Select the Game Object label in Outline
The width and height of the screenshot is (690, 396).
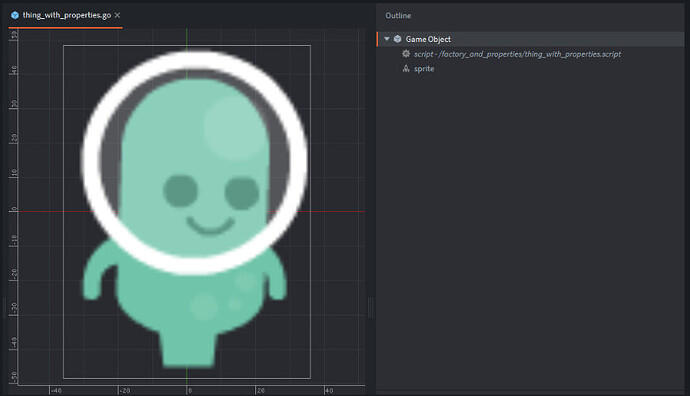click(x=428, y=39)
